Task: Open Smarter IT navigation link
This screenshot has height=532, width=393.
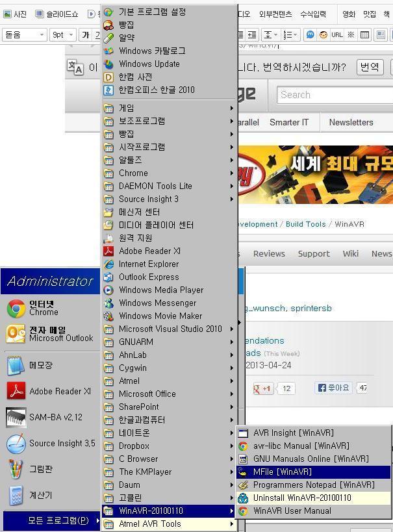Action: [289, 122]
